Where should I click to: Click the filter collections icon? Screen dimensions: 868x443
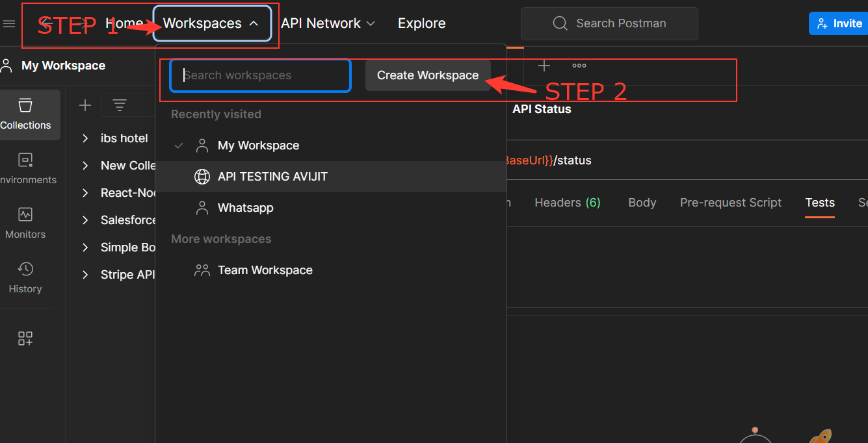tap(120, 105)
